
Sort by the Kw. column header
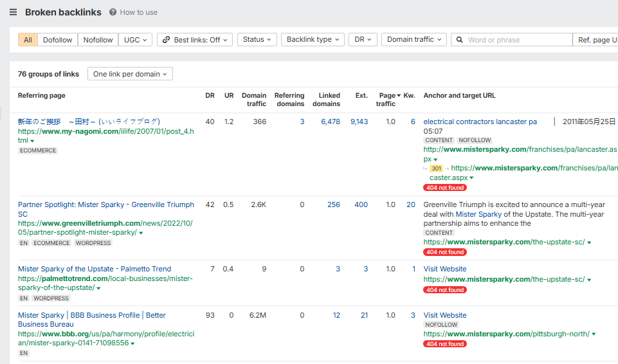[409, 95]
